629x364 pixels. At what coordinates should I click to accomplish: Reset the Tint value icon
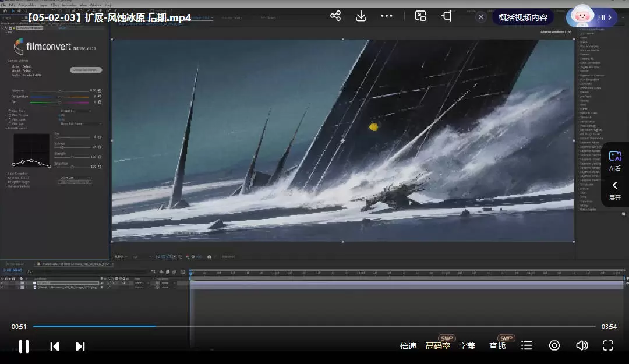click(100, 102)
